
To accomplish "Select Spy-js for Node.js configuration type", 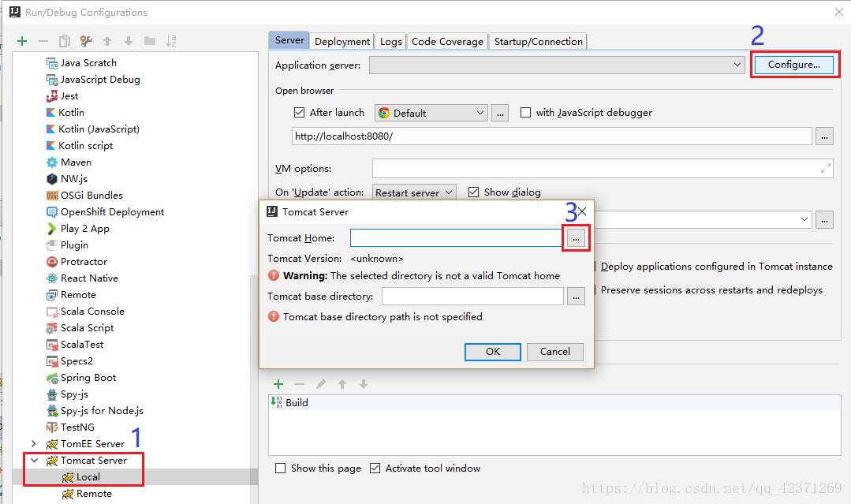I will [x=95, y=411].
